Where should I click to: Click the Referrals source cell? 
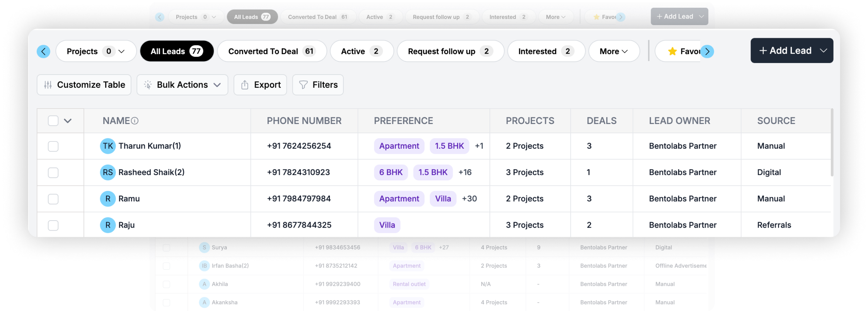pos(774,225)
